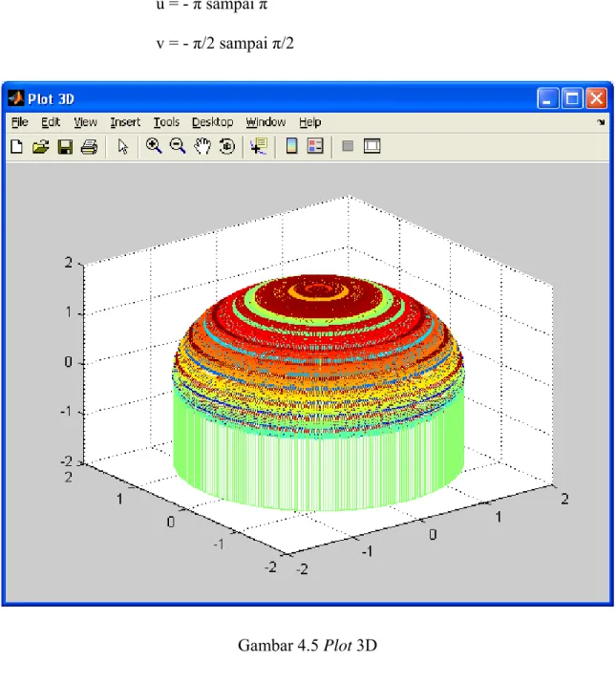Open the View menu

(85, 122)
